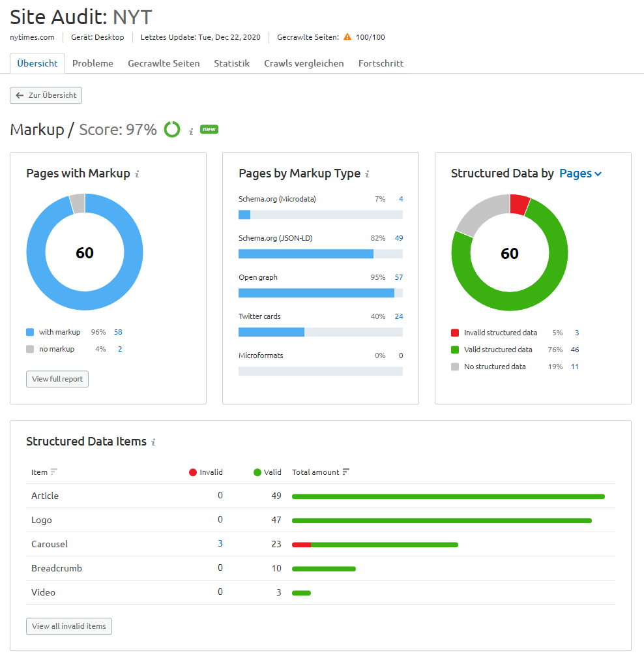
Task: Click info icon beside Pages by Markup Type
Action: coord(367,174)
